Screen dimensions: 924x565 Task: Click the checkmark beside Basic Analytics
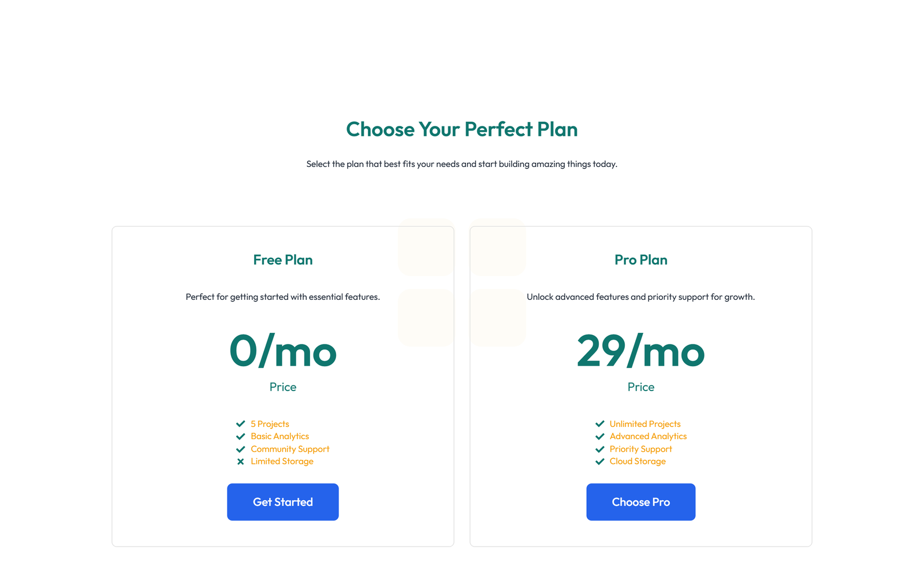(241, 437)
